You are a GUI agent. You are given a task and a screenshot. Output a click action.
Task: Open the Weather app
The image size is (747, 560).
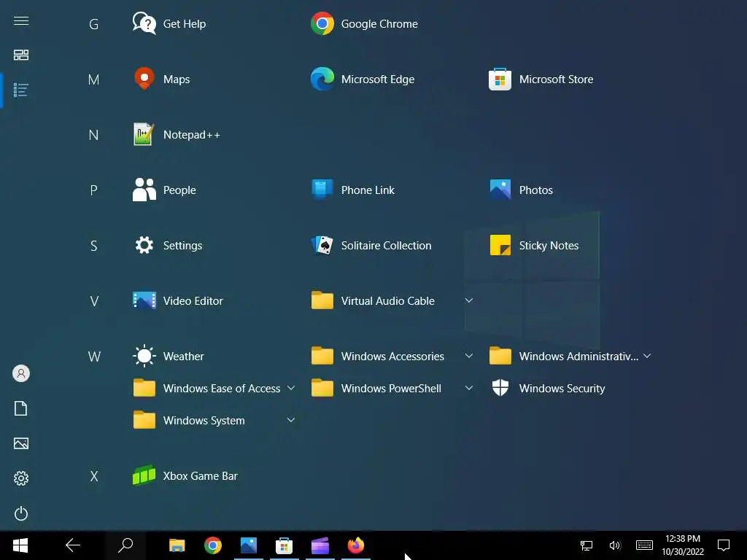[x=169, y=356]
